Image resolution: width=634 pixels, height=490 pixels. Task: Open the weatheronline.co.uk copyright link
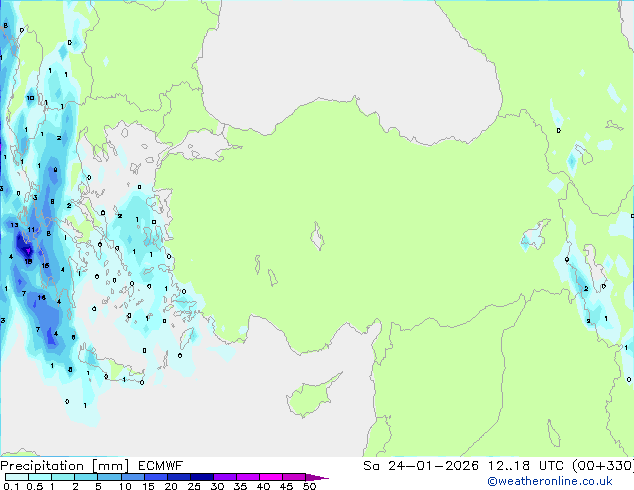pyautogui.click(x=550, y=481)
